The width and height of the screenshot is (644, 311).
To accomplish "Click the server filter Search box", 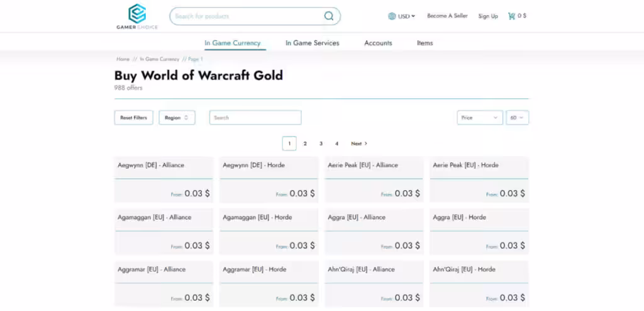I will coord(255,118).
